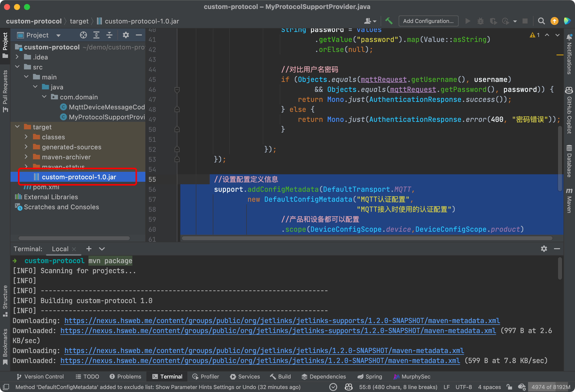Open the Code With Me user icon
The width and height of the screenshot is (575, 392).
[x=370, y=21]
